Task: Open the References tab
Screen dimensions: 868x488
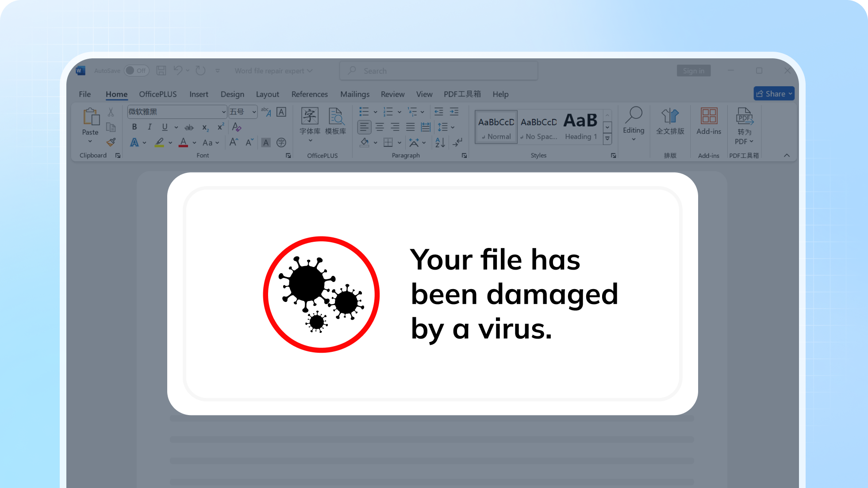Action: 309,94
